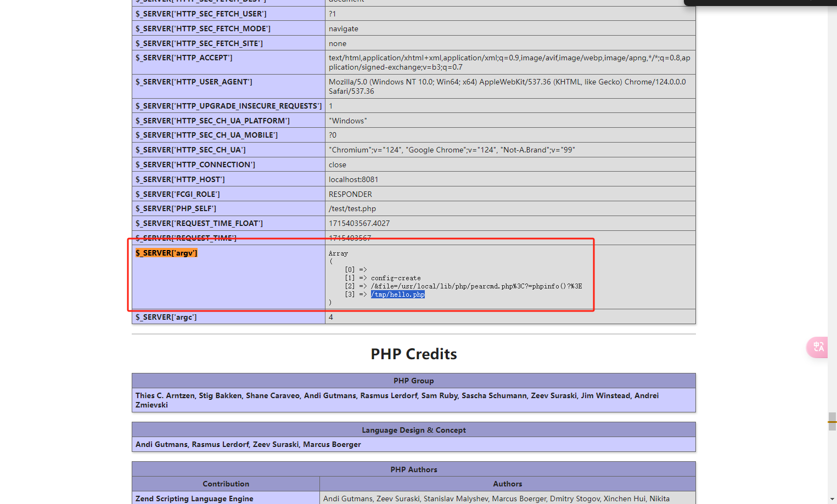Click $_SERVER['HTTP_SEC_CH_UA_MOBILE'] label

(206, 135)
